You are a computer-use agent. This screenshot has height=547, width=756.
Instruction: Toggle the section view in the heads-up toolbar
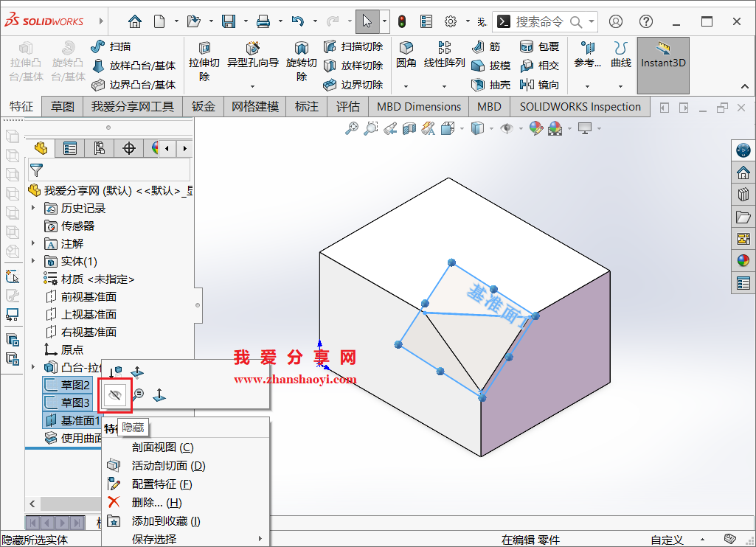409,128
